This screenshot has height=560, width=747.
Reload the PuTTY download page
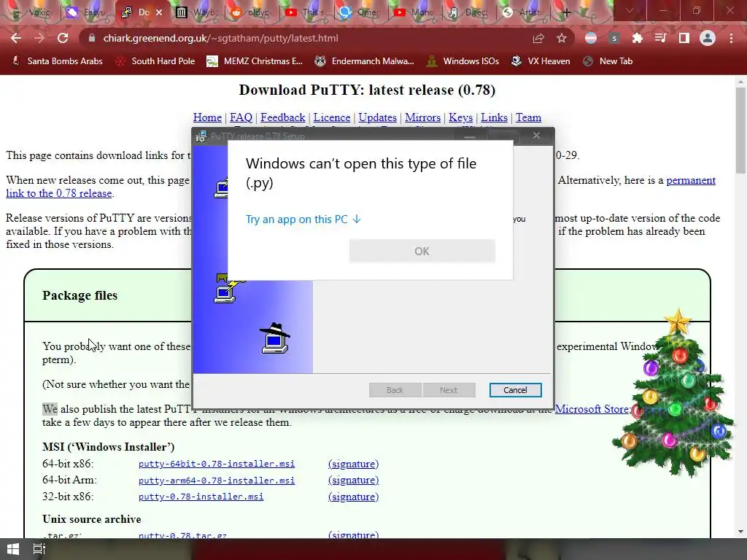[x=63, y=38]
